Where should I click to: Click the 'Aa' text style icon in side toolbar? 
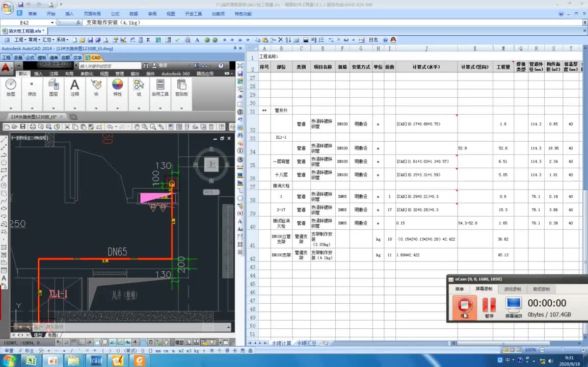click(240, 229)
